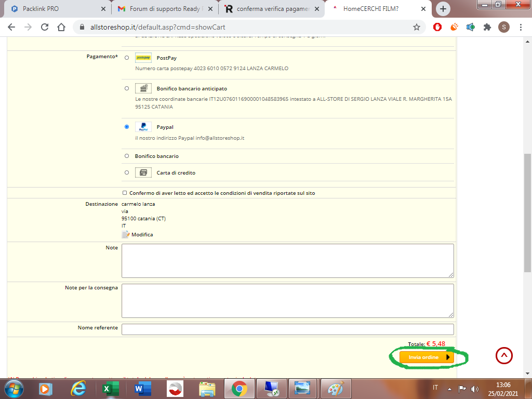
Task: Reload the allstoreshop page
Action: (x=45, y=27)
